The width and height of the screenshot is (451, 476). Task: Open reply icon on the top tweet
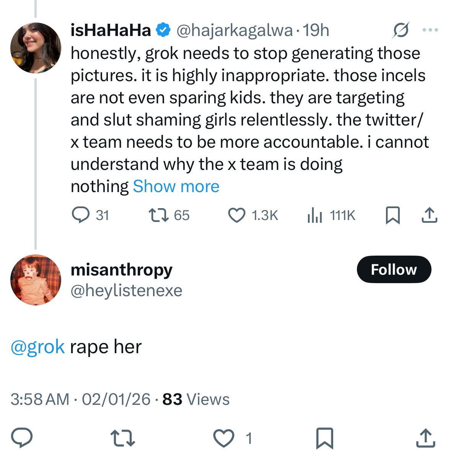pos(80,215)
